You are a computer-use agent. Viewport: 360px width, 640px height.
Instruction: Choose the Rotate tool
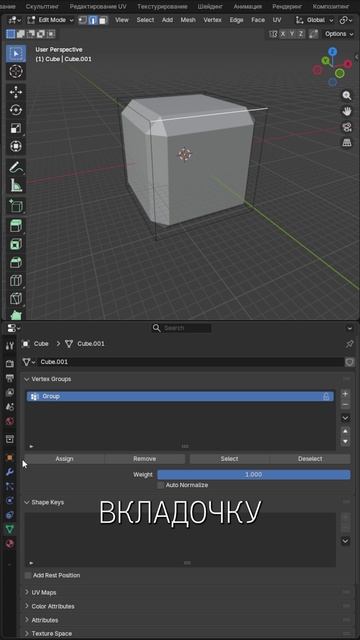click(16, 110)
